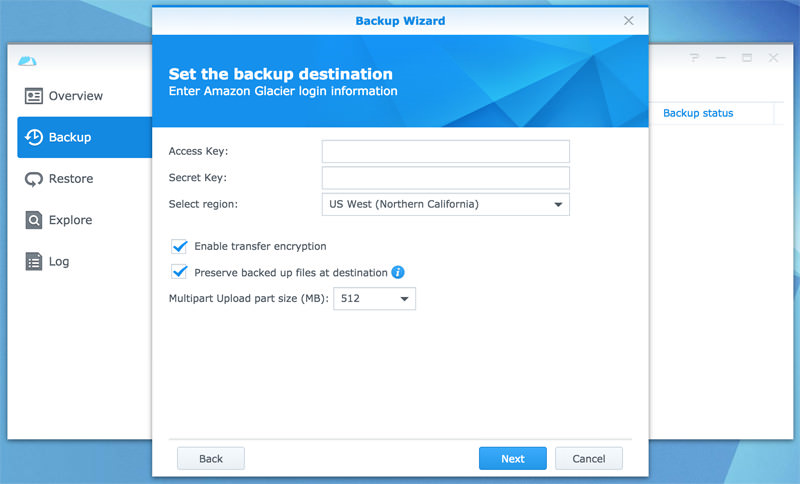The image size is (800, 484).
Task: Click the Explore magnifier icon in sidebar
Action: click(34, 220)
